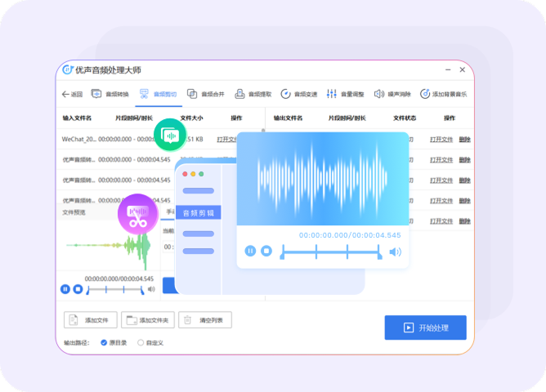Switch to the 音频合并 merge tab
Image resolution: width=546 pixels, height=392 pixels.
(207, 94)
